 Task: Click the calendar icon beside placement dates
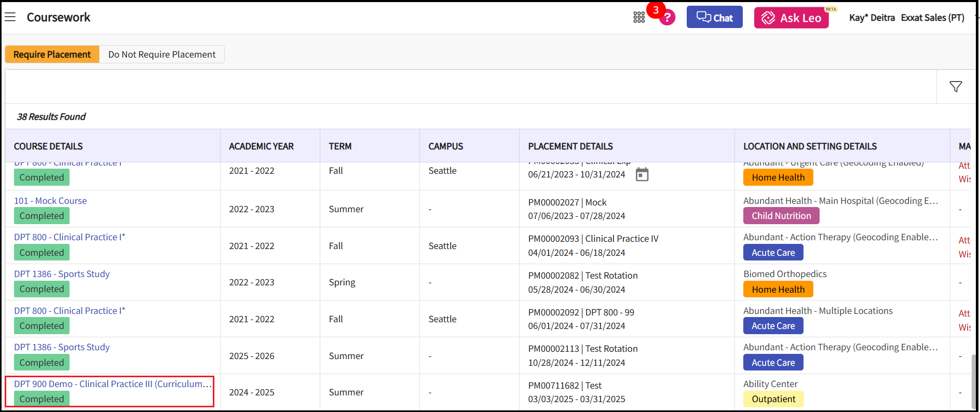click(x=642, y=175)
